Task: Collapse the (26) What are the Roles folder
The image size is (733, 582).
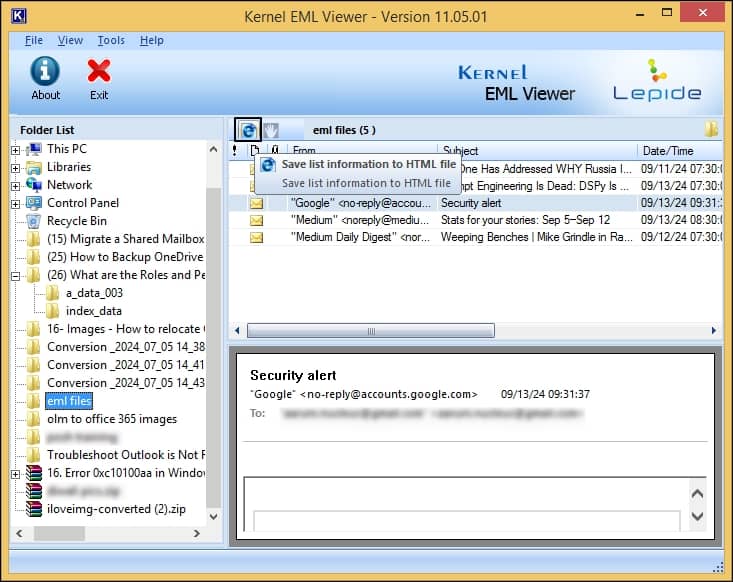Action: coord(15,276)
